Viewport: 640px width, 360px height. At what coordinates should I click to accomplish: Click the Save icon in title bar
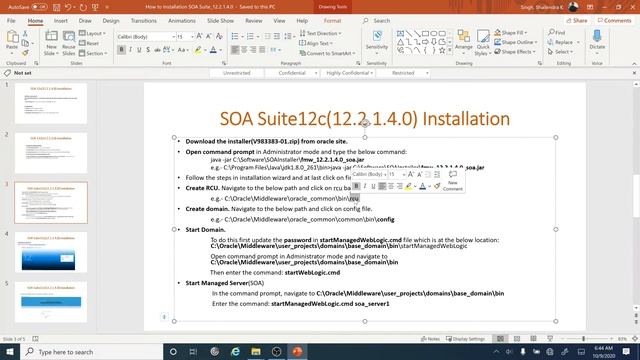point(56,7)
